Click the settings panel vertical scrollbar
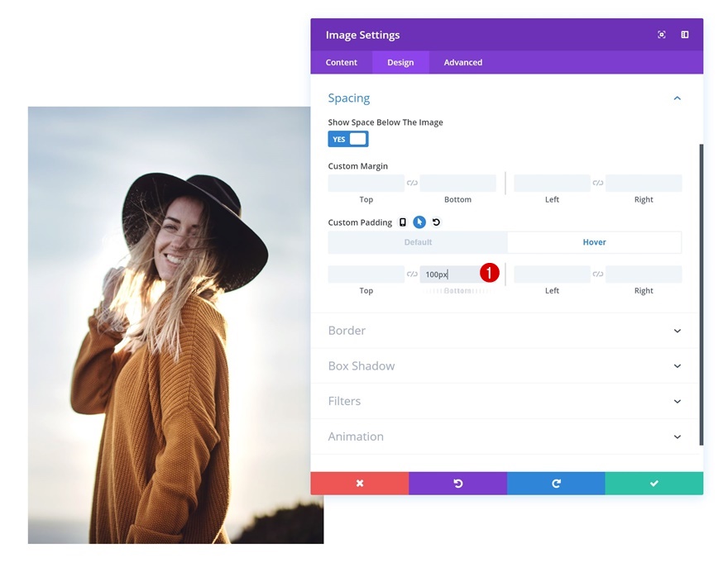 pyautogui.click(x=701, y=294)
